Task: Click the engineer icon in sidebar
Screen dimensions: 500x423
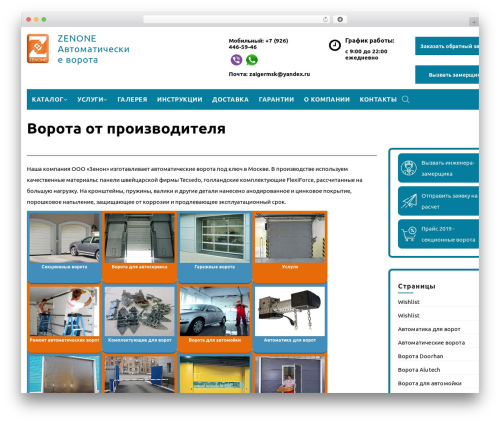Action: [409, 168]
